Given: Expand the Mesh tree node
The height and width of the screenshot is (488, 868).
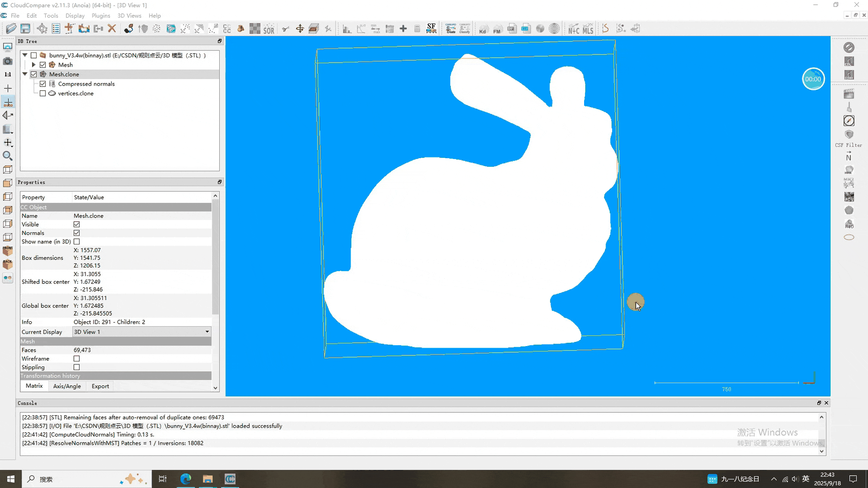Looking at the screenshot, I should click(34, 65).
